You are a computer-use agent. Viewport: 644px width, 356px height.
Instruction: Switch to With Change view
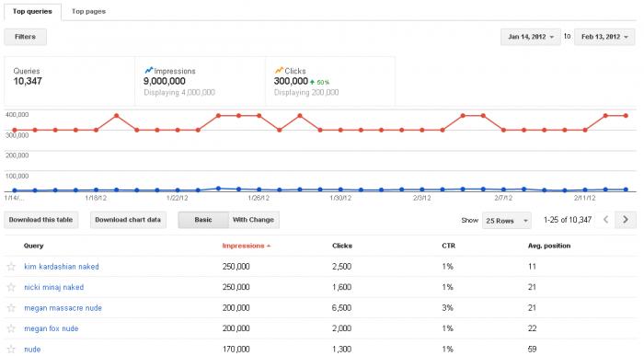click(253, 220)
